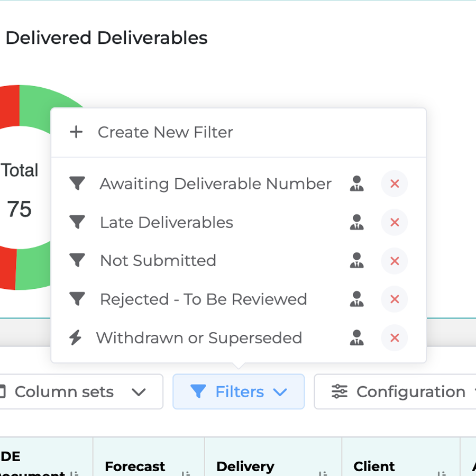This screenshot has width=476, height=476.
Task: Remove the Late Deliverables filter
Action: [x=394, y=223]
